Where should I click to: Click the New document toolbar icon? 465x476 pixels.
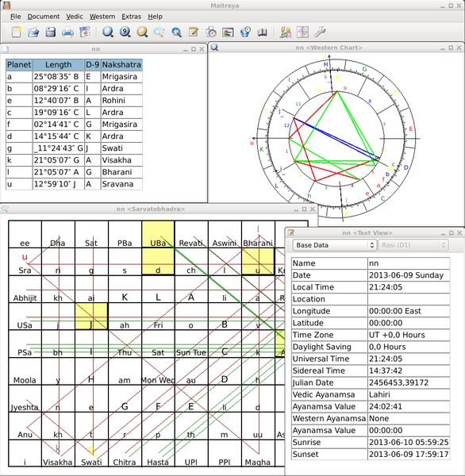point(16,32)
